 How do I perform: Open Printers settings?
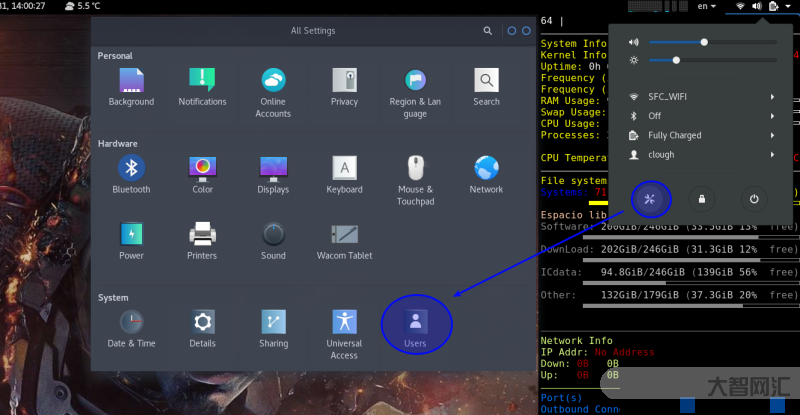[x=202, y=240]
